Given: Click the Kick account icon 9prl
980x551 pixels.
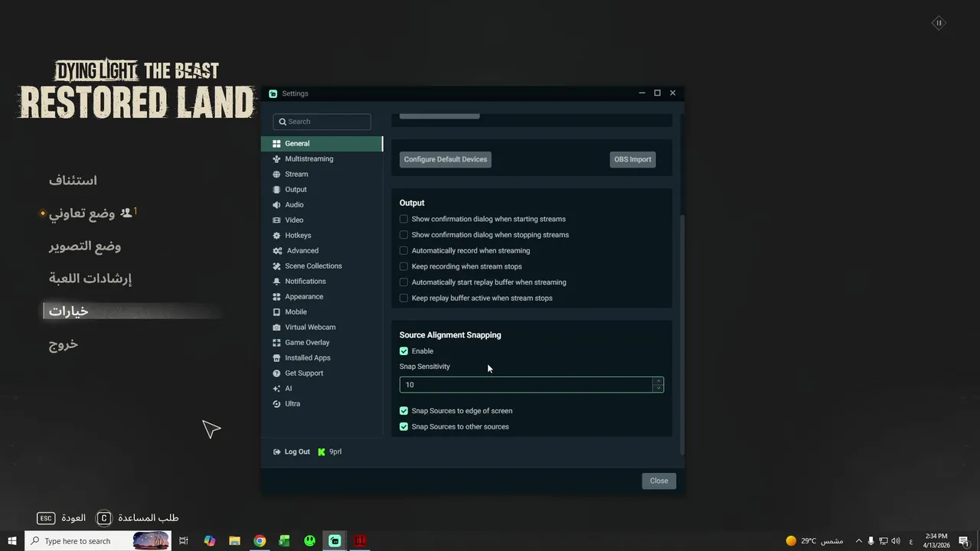Looking at the screenshot, I should click(322, 452).
